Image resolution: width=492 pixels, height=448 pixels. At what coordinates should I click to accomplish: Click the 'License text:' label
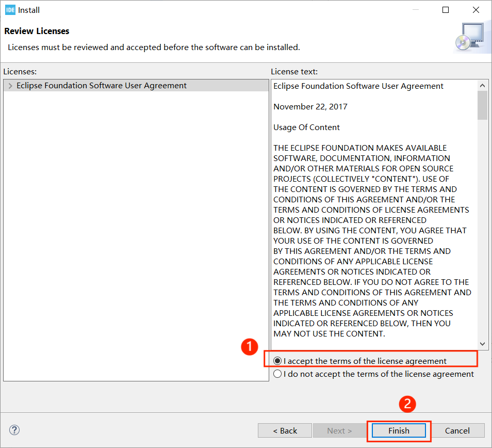click(294, 72)
